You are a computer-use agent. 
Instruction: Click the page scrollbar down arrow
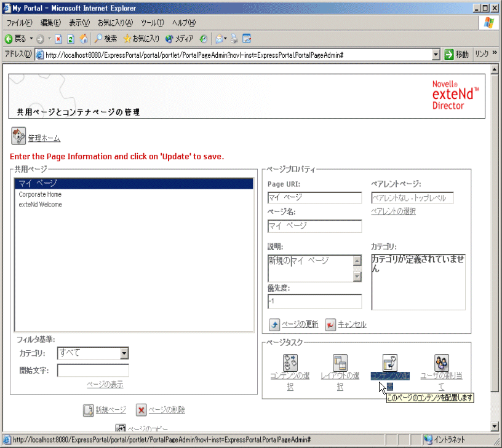[x=495, y=426]
